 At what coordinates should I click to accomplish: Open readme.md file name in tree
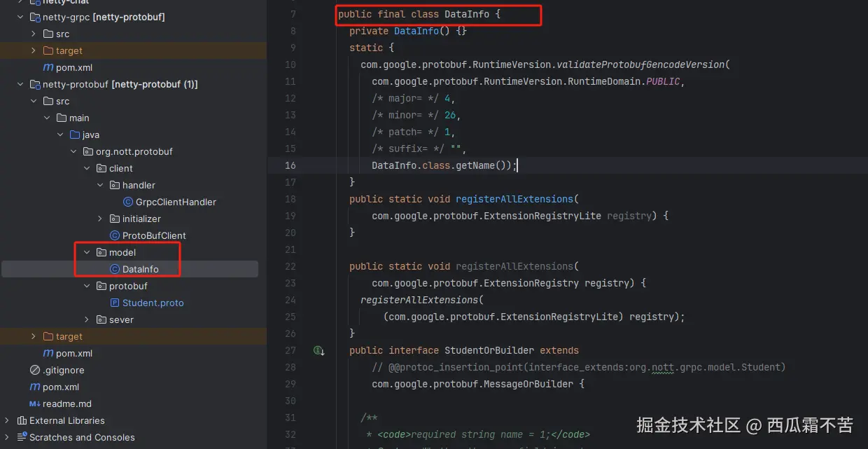point(67,403)
